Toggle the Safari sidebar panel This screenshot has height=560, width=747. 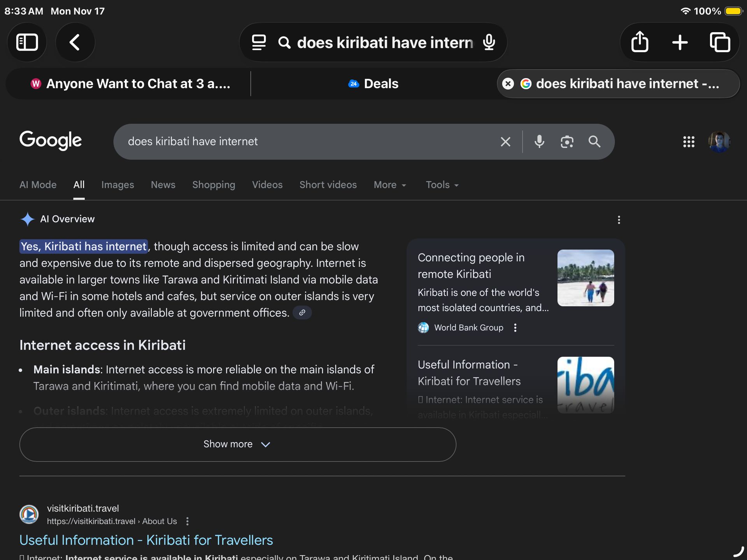(x=27, y=42)
